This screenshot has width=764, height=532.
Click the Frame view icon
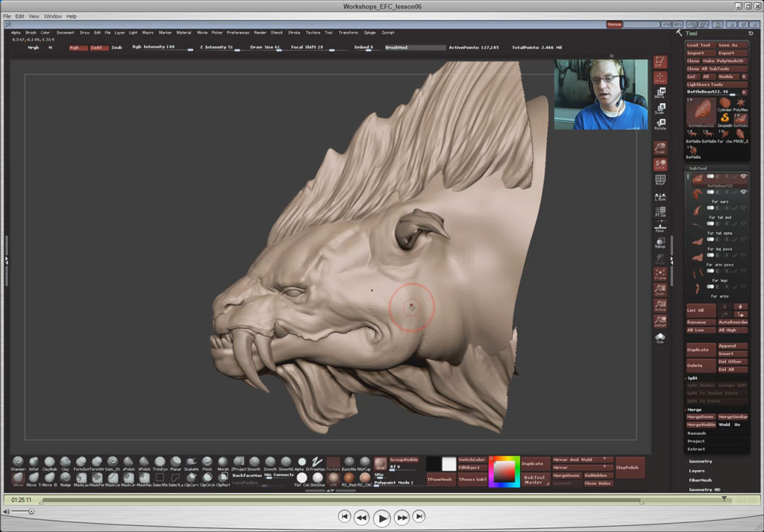(660, 275)
